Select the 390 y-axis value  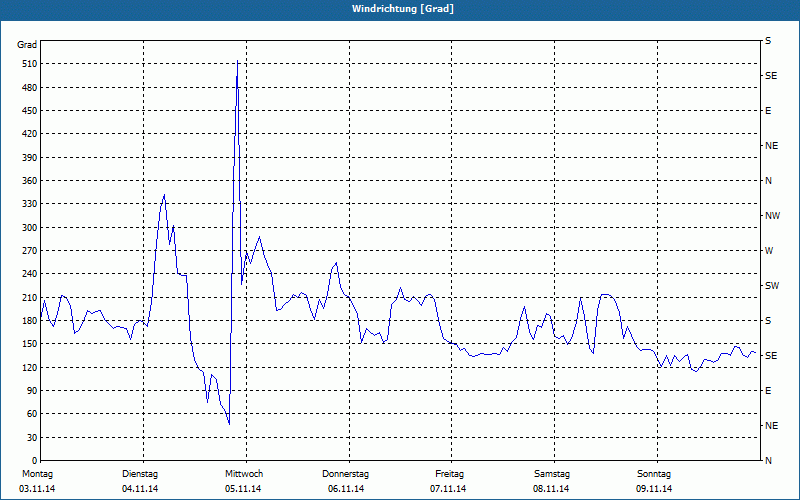tap(29, 158)
